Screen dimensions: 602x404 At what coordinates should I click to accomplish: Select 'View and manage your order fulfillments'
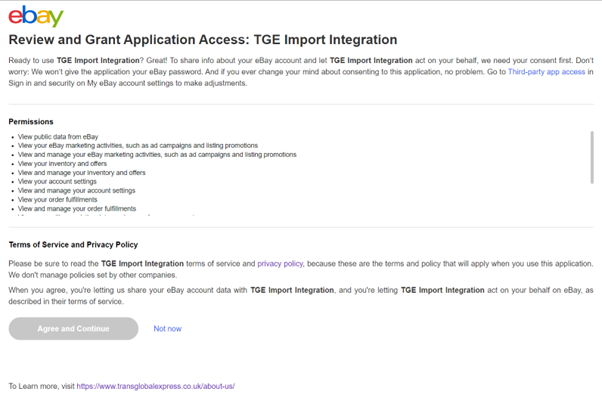coord(77,209)
